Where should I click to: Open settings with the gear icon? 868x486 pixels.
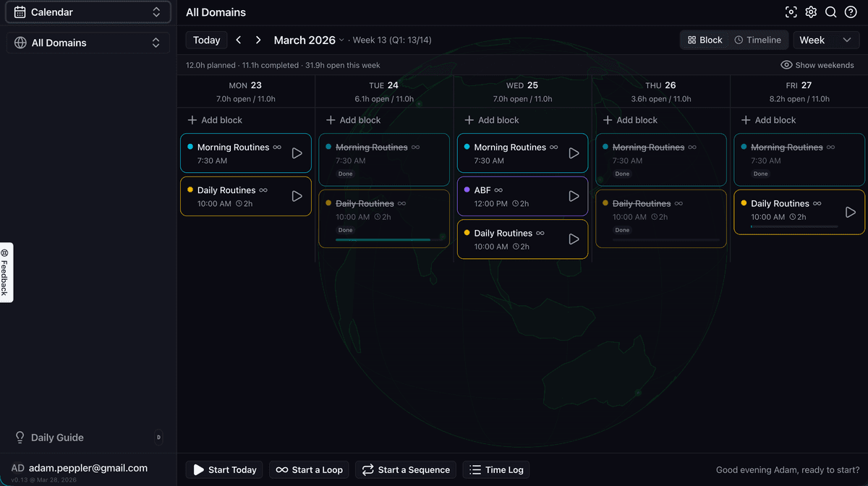pyautogui.click(x=811, y=12)
